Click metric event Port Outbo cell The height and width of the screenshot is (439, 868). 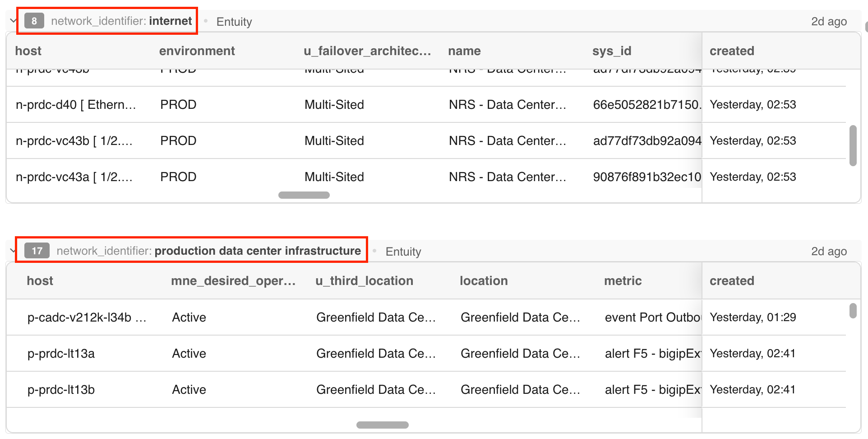653,318
